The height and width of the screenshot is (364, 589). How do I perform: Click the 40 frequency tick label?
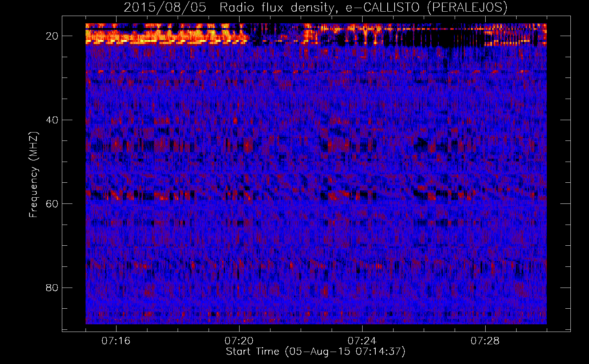(x=52, y=120)
